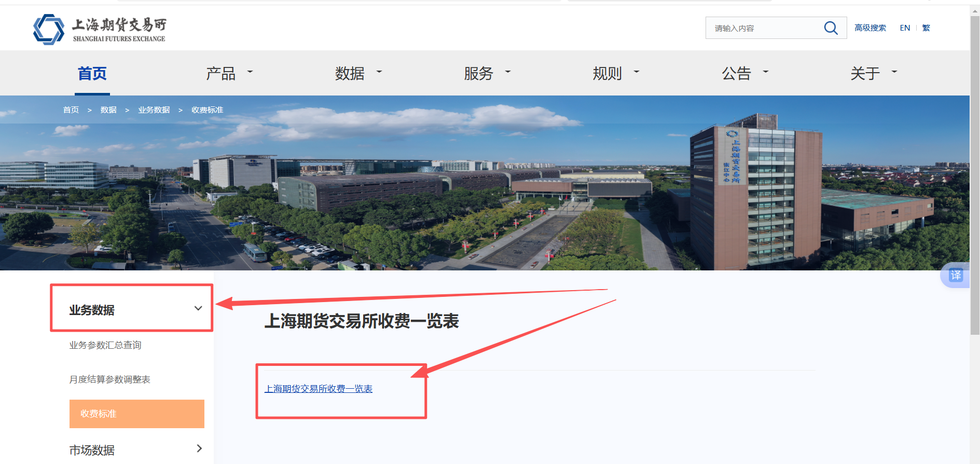Expand dropdown arrow next to 关于

894,72
